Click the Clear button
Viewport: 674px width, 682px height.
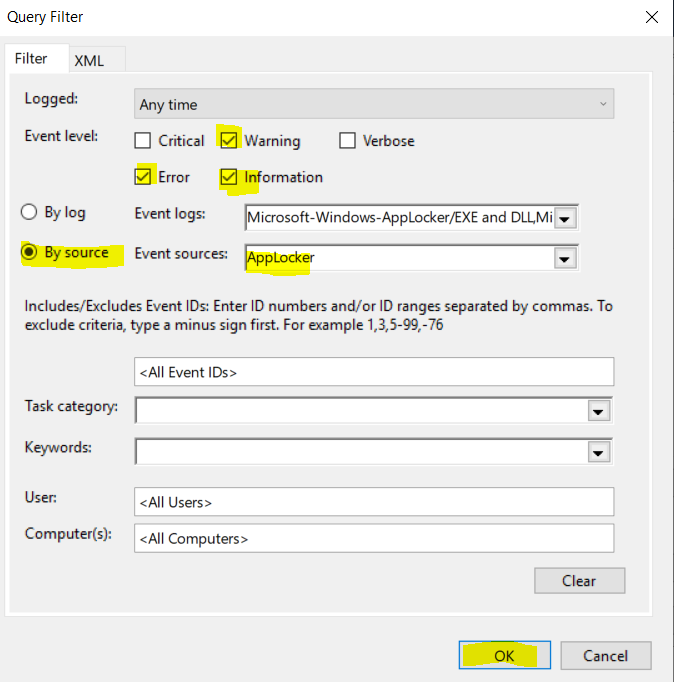click(580, 581)
